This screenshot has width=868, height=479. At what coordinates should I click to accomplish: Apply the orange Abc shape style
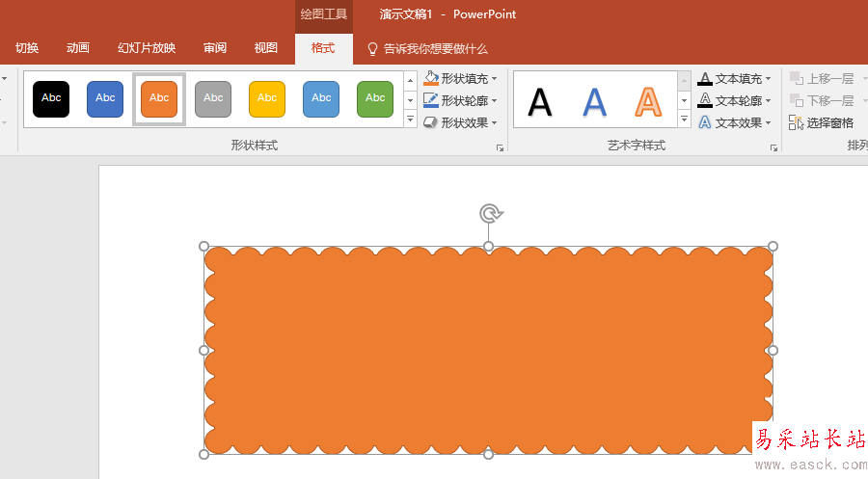pyautogui.click(x=159, y=99)
